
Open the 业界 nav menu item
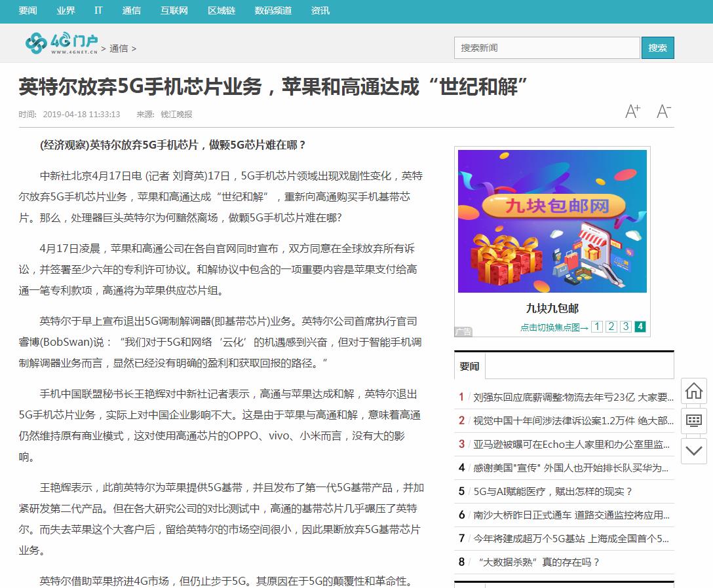tap(66, 10)
